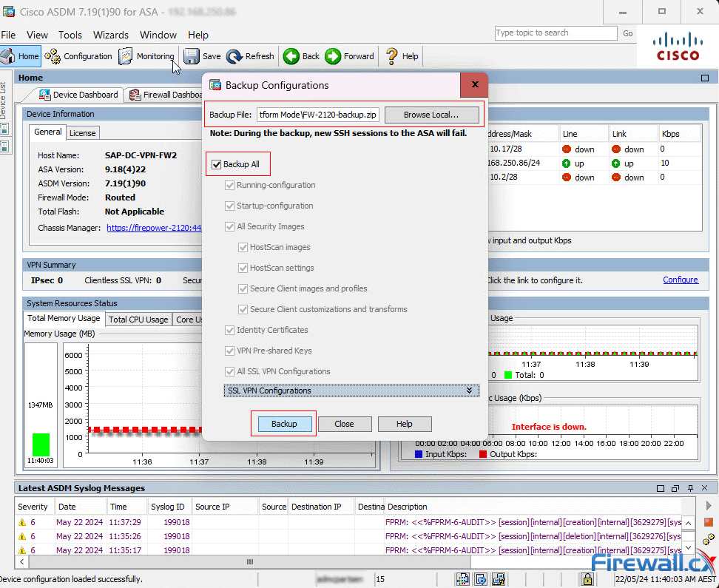Open the Device List side tab
Screen dimensions: 719x588
pyautogui.click(x=4, y=102)
